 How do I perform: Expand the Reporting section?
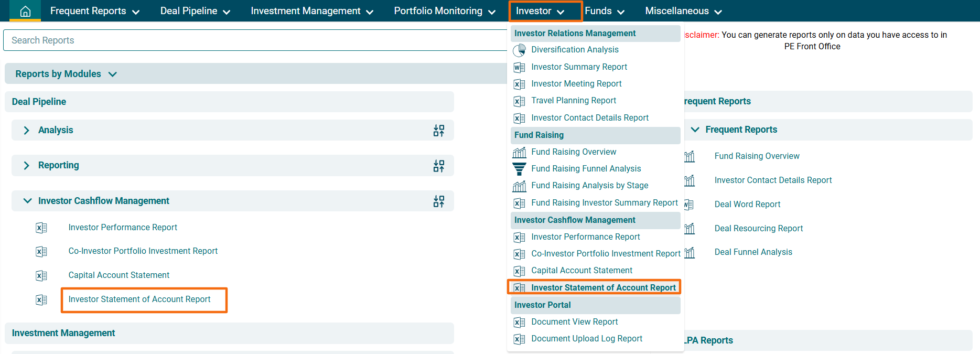click(27, 166)
